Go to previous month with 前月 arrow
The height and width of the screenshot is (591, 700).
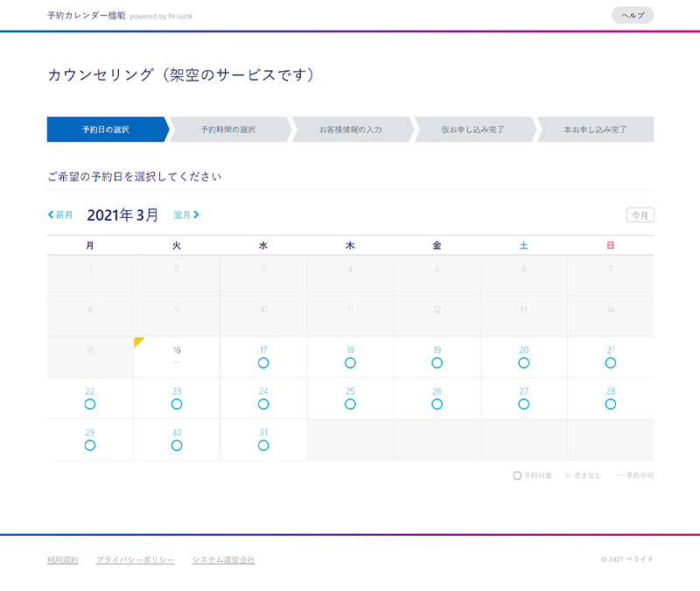60,215
